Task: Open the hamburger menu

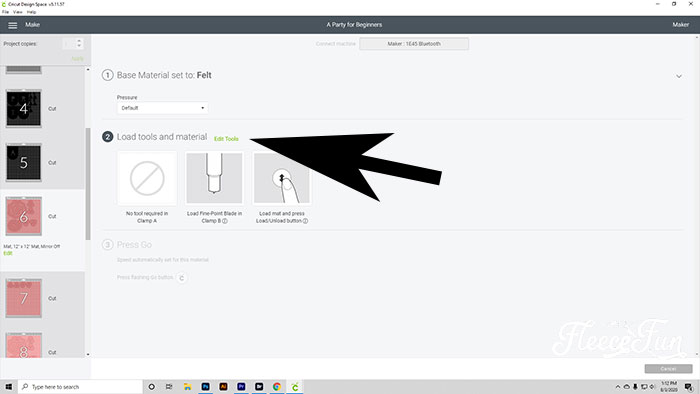Action: [x=12, y=25]
